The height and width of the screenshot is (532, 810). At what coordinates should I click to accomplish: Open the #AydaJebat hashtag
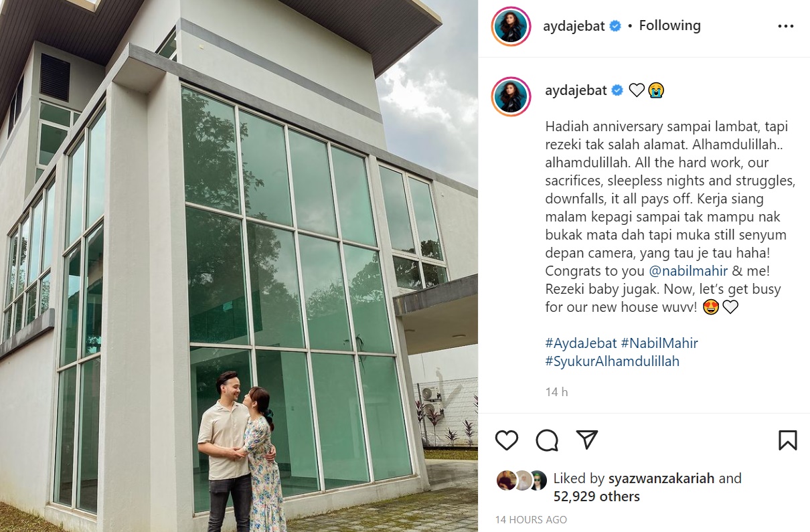pos(581,343)
